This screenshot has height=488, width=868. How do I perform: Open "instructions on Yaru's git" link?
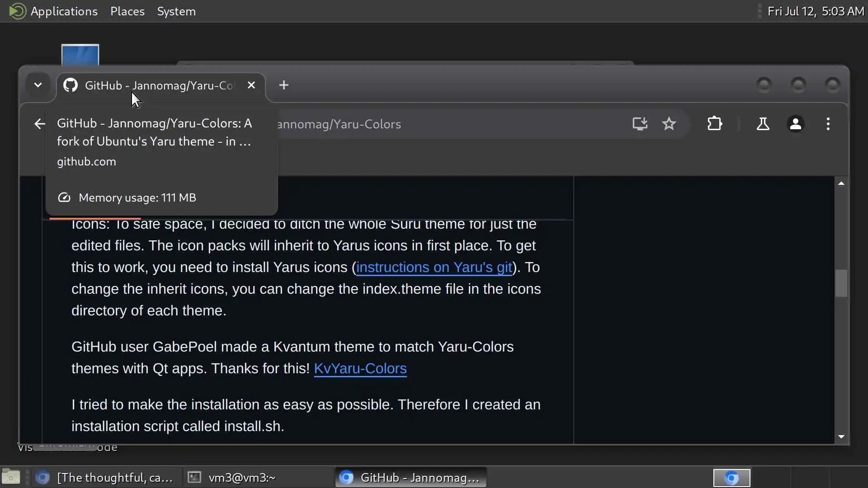click(434, 267)
